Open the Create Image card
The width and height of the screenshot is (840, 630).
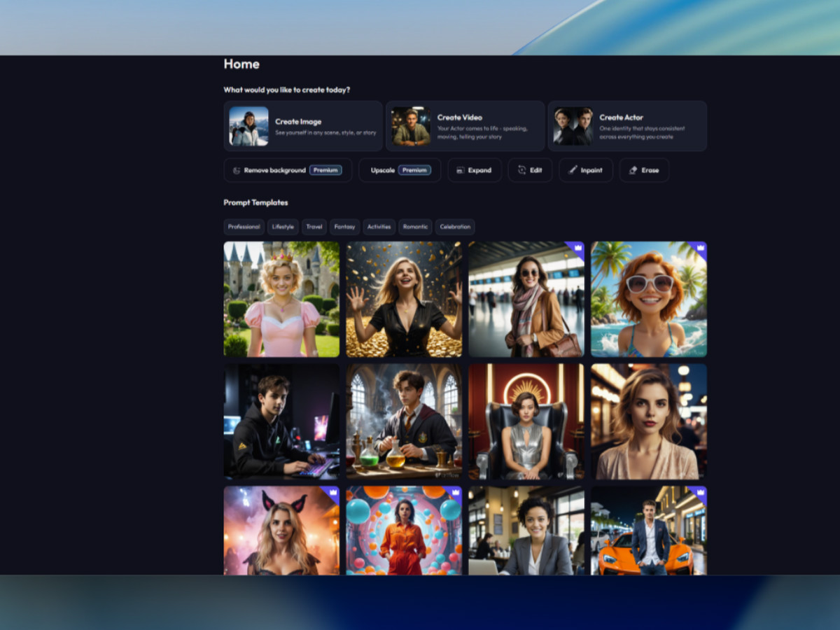(x=303, y=126)
